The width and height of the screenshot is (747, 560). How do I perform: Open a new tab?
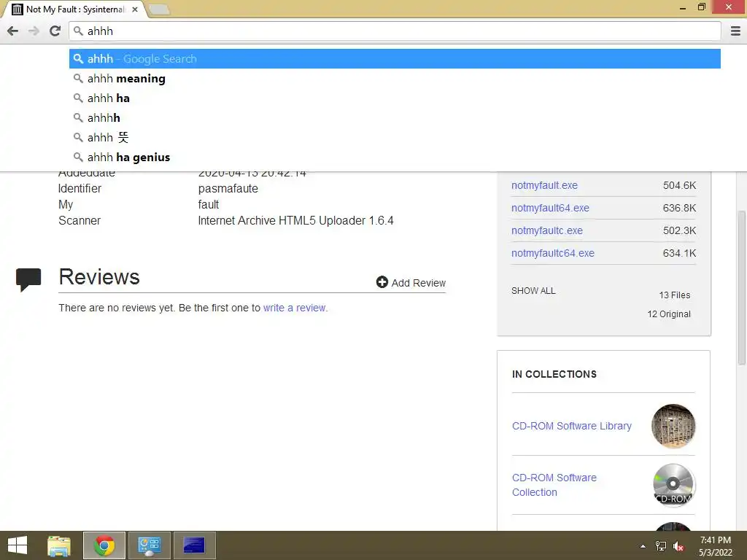(x=158, y=9)
